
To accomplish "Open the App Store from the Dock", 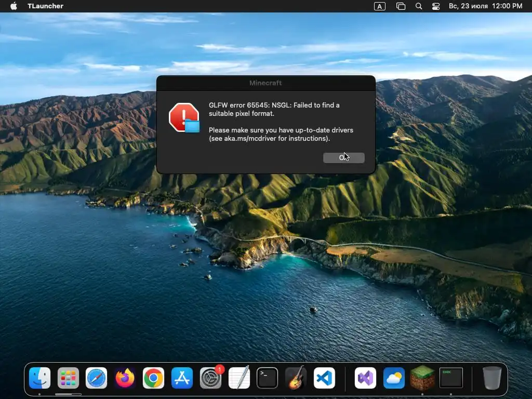I will (182, 378).
